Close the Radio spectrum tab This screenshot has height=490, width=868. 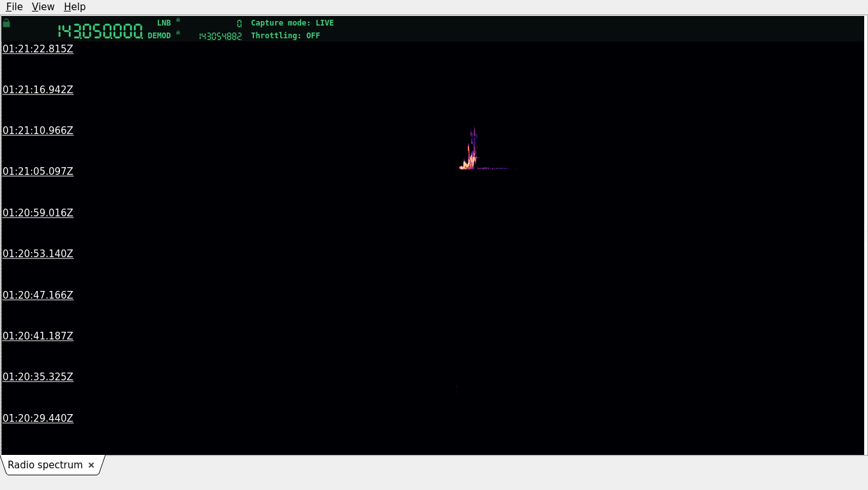point(91,465)
